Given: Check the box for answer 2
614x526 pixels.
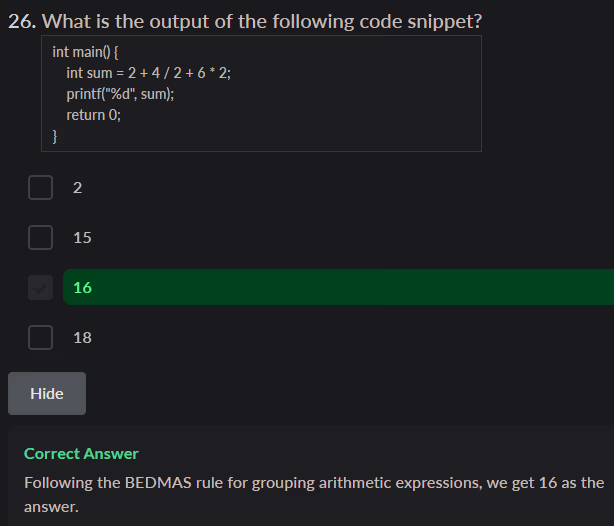Looking at the screenshot, I should coord(40,187).
